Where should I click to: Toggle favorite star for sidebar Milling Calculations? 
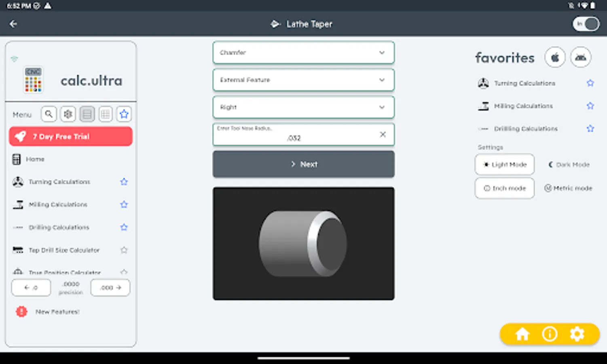coord(124,205)
